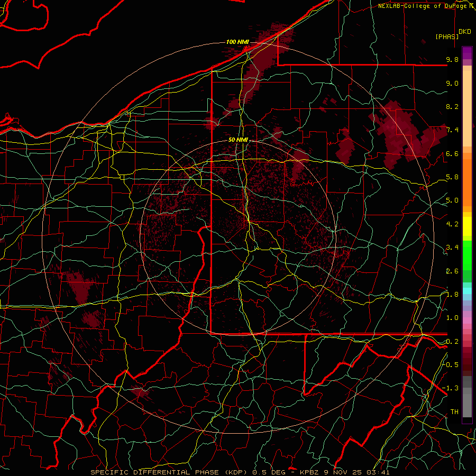476x476 pixels.
Task: Click the "9 NOV 25 03:41" timestamp
Action: point(355,472)
